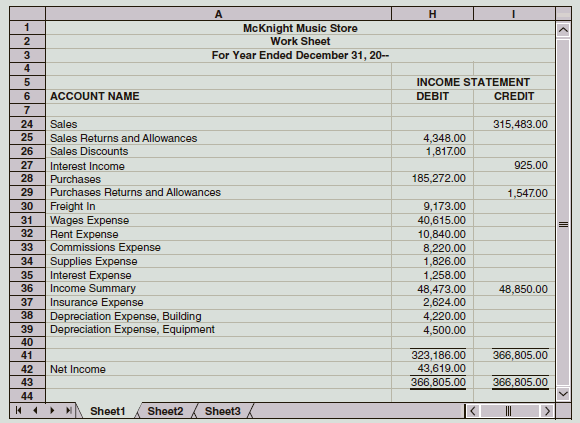580x423 pixels.
Task: Click the horizontal scrollbar right arrow
Action: click(547, 410)
